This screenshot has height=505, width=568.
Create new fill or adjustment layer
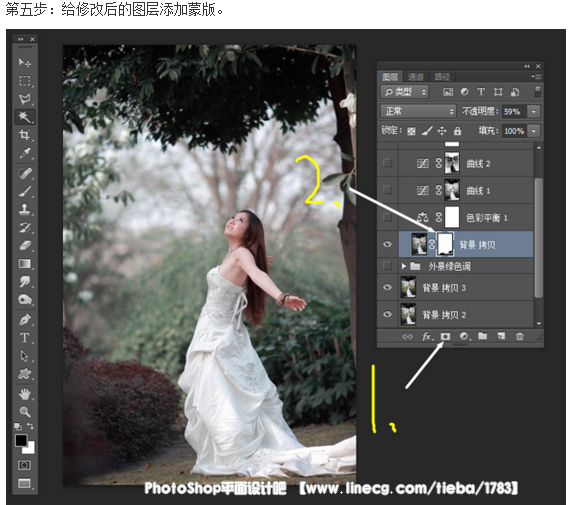click(x=465, y=337)
